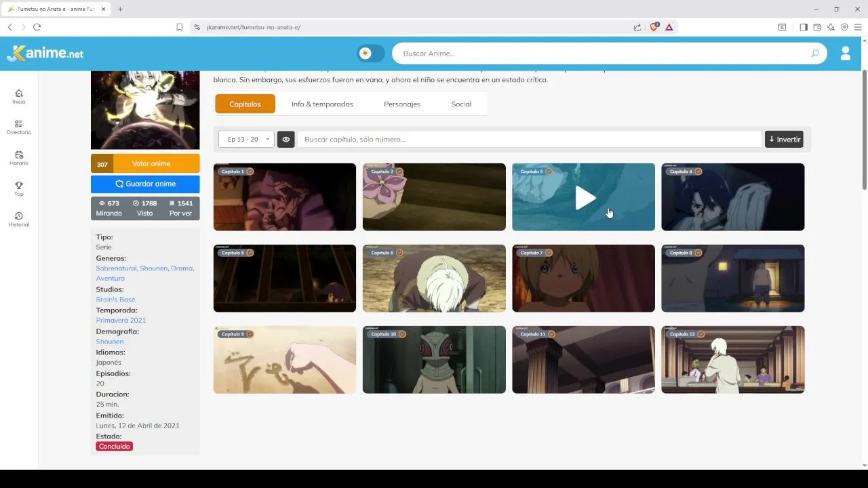Click the play button on Capitulo 3
The height and width of the screenshot is (488, 868).
click(585, 198)
